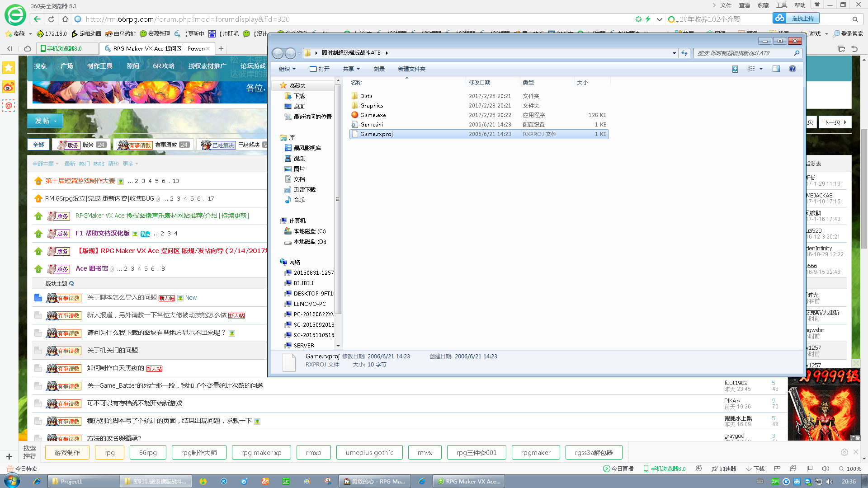
Task: Click the browser back arrow button
Action: (37, 19)
